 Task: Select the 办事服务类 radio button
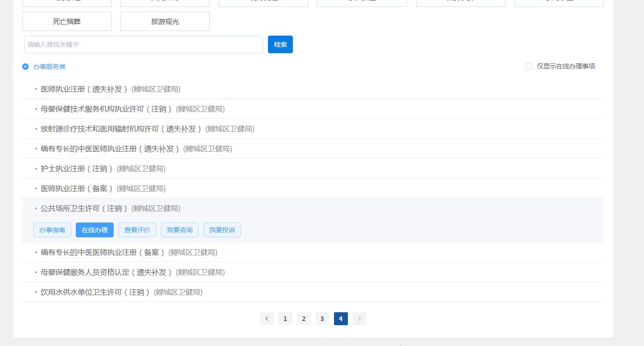(25, 67)
